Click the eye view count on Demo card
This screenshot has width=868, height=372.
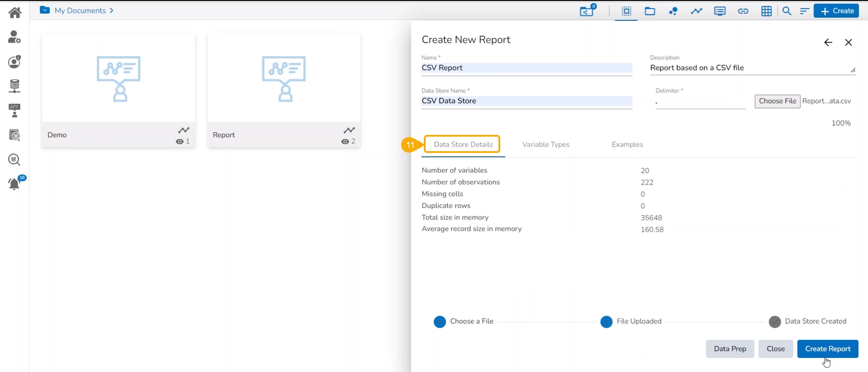pos(183,142)
